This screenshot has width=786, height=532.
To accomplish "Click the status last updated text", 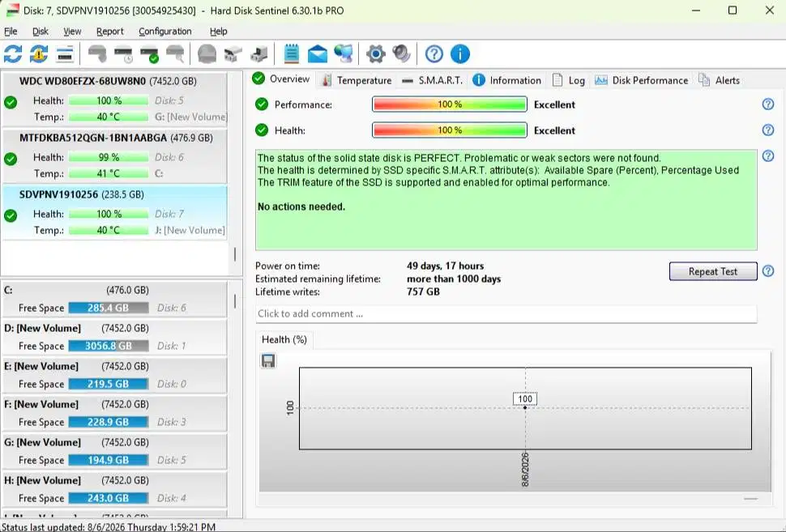I will click(109, 527).
